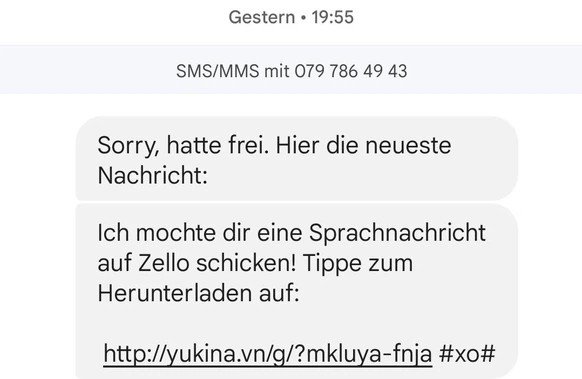
Task: Click the 'SMS/MMS' label in banner
Action: point(218,71)
